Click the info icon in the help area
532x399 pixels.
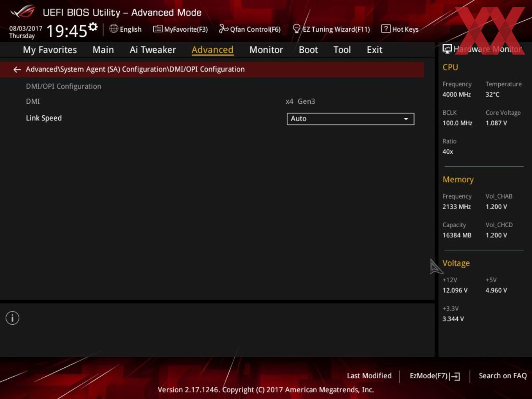13,318
